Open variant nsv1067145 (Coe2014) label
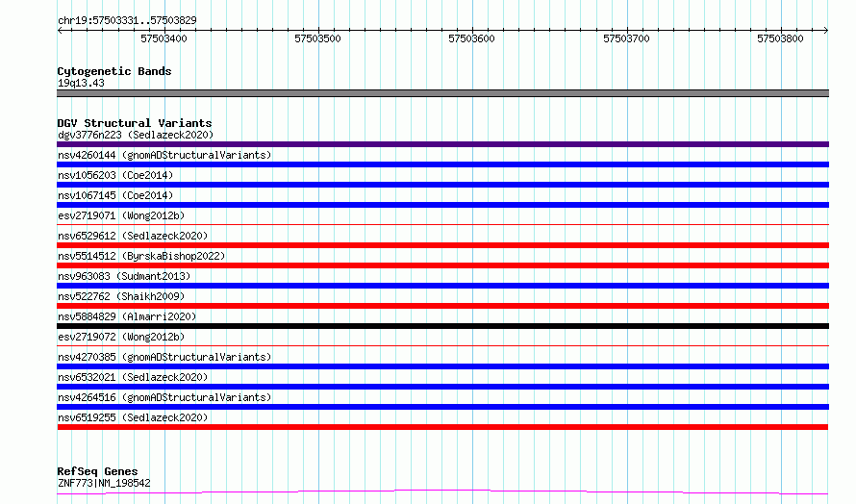This screenshot has width=856, height=504. pyautogui.click(x=115, y=195)
